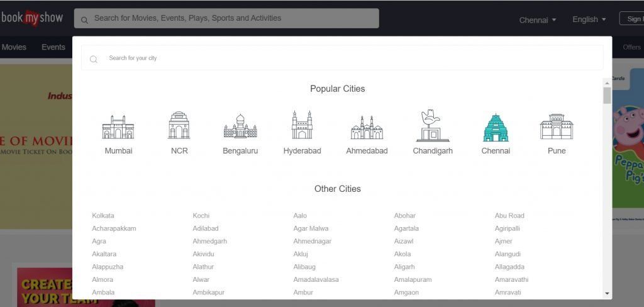Choose Kochi from Other Cities
Viewport: 644px width, 307px height.
pos(201,215)
